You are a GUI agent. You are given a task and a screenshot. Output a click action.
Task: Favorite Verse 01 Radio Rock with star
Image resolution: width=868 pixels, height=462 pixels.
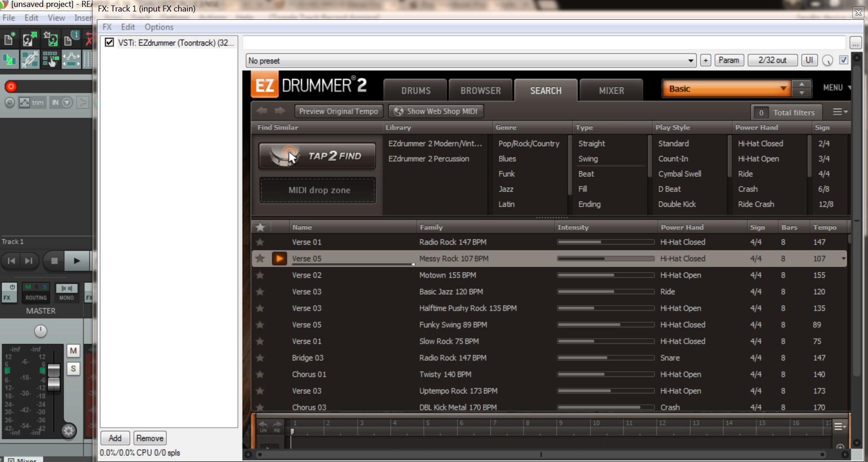(x=260, y=242)
